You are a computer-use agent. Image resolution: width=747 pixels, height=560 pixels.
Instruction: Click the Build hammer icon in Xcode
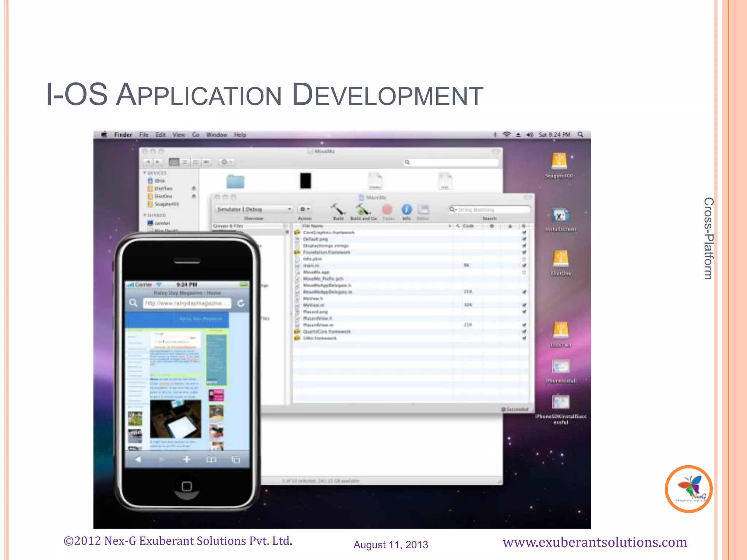338,209
